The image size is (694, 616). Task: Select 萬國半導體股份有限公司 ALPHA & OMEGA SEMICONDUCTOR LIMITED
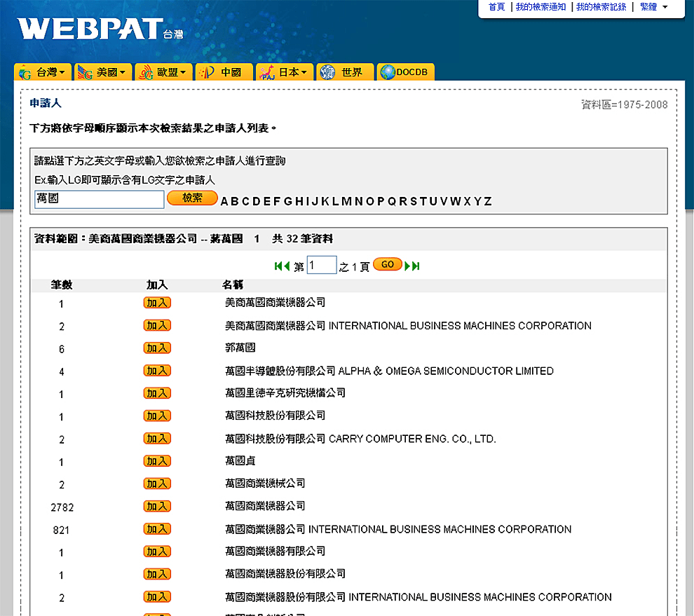coord(390,371)
